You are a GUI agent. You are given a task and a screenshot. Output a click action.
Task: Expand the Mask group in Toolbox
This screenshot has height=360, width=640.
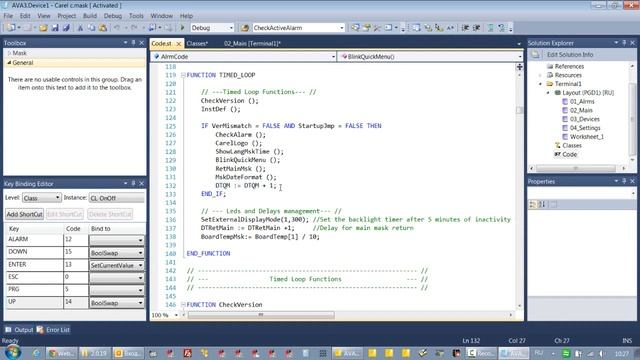coord(9,53)
